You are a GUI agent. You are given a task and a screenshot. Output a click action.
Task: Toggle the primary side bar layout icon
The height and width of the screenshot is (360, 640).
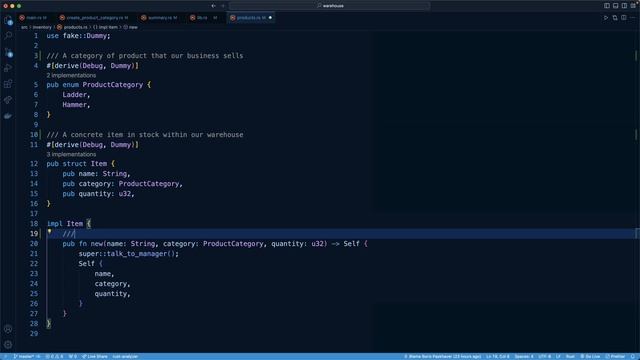tap(607, 6)
